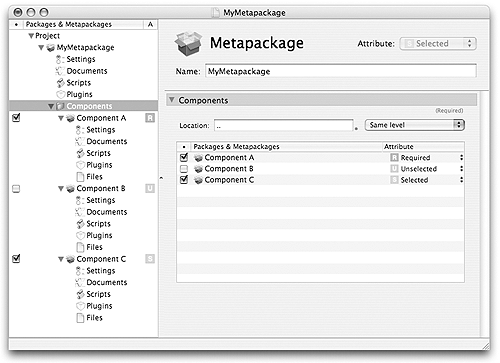This screenshot has width=500, height=363.
Task: Click the Component B package icon in table
Action: pos(198,169)
